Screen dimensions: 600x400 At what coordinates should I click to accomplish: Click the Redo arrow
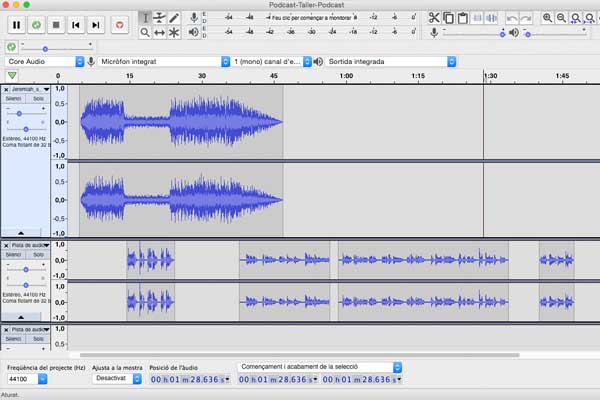point(526,18)
